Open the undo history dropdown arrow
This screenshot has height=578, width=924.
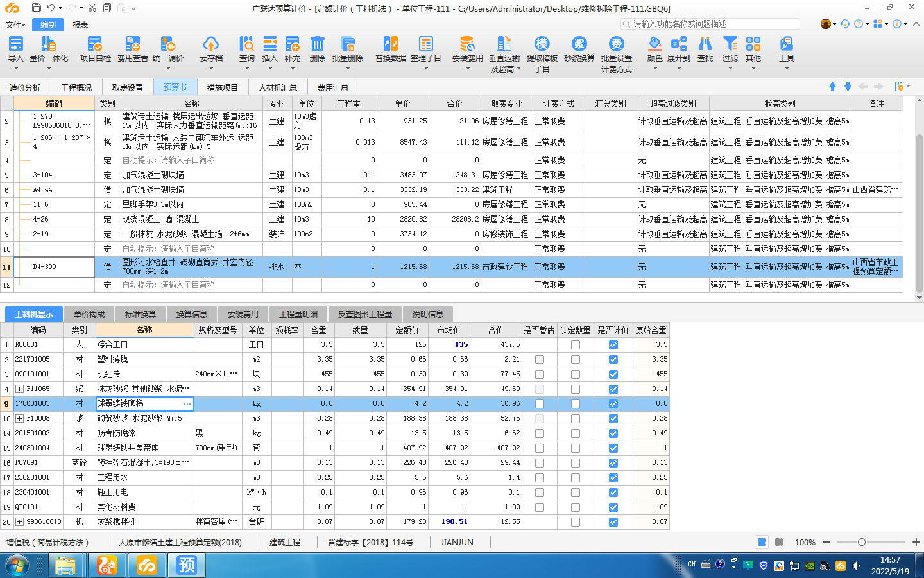pyautogui.click(x=60, y=8)
